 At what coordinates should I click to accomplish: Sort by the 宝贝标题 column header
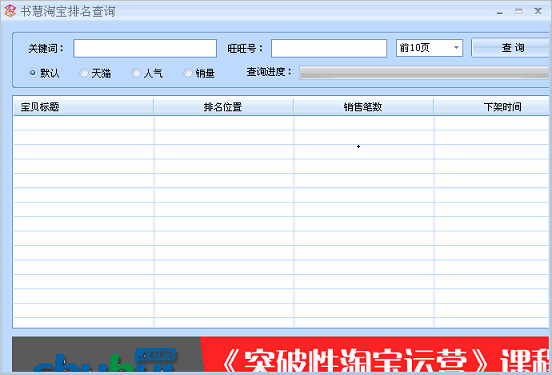tap(83, 107)
